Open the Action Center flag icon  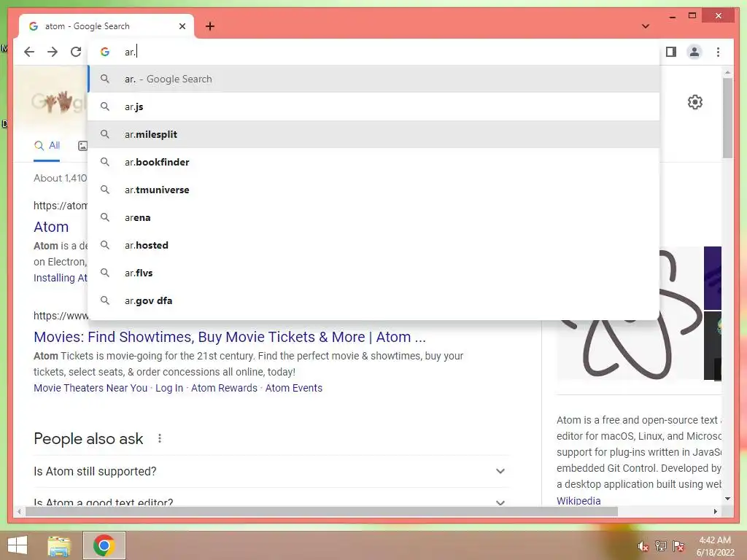point(678,546)
